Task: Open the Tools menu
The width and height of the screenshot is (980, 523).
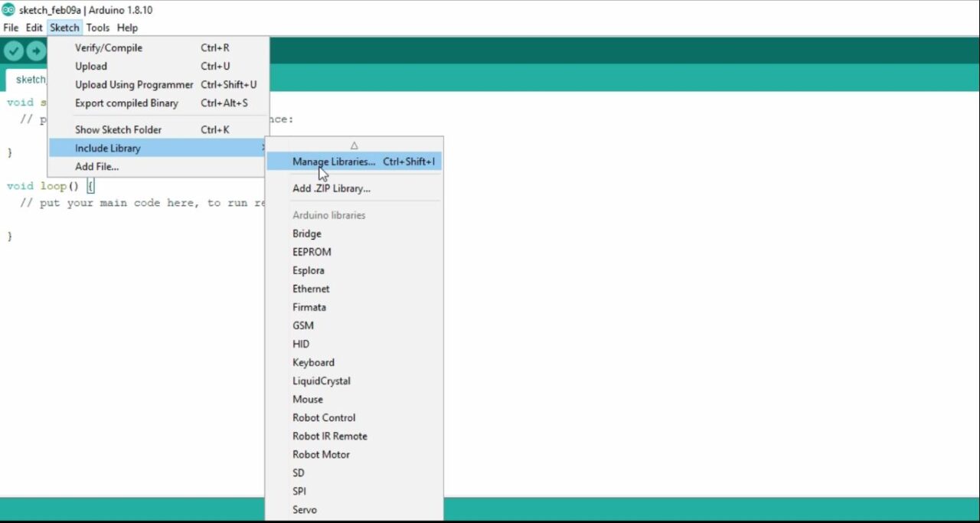Action: click(x=97, y=28)
